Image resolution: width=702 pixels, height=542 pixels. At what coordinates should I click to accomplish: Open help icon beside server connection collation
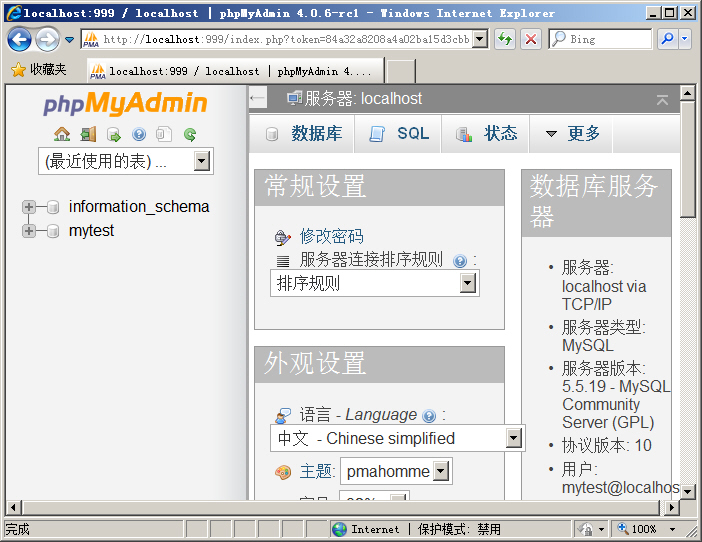[460, 260]
